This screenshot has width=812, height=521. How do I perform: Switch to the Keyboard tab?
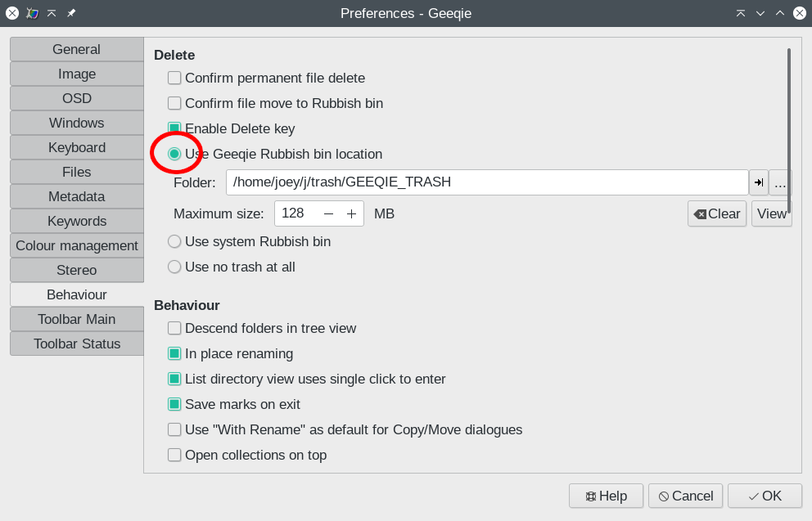pos(76,147)
